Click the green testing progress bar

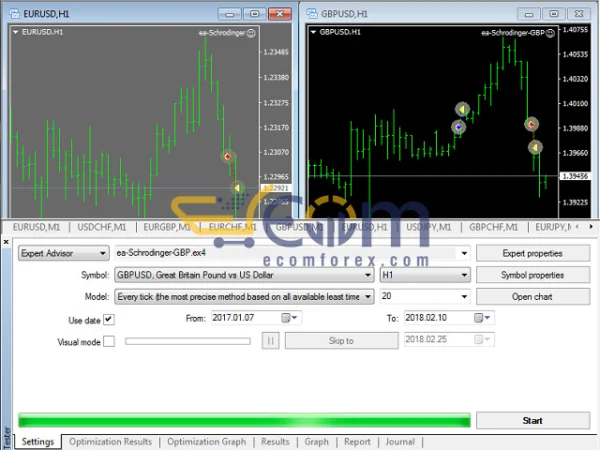pos(244,420)
